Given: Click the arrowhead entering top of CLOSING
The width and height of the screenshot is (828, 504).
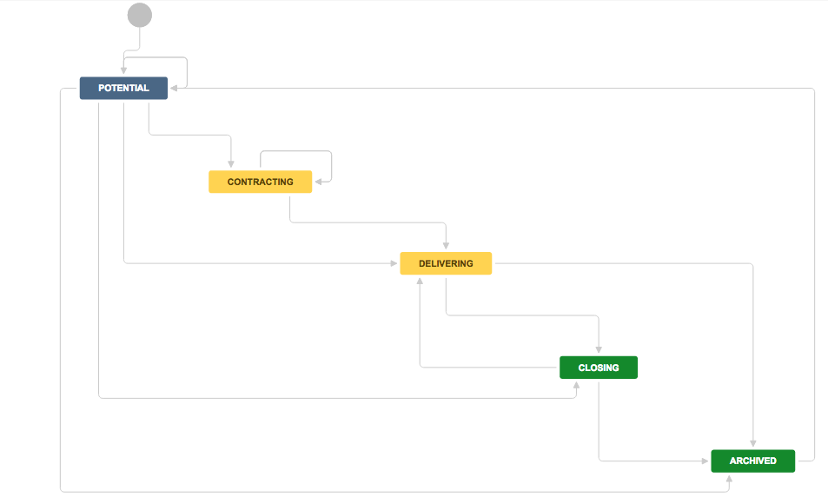Looking at the screenshot, I should [599, 349].
